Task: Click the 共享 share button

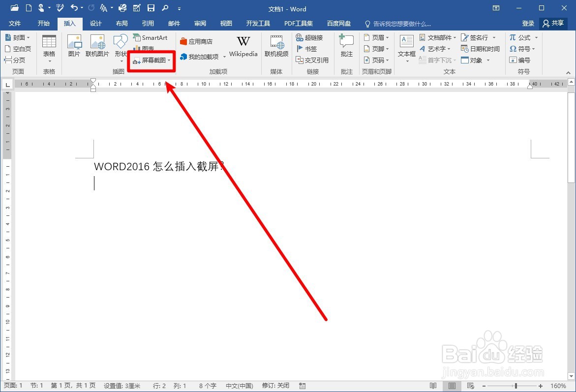Action: [x=553, y=23]
